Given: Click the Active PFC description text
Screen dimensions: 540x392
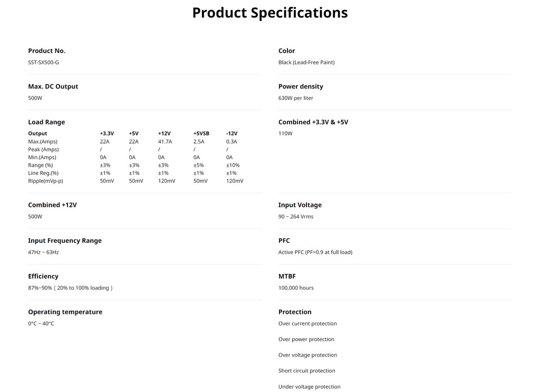Looking at the screenshot, I should coord(315,252).
